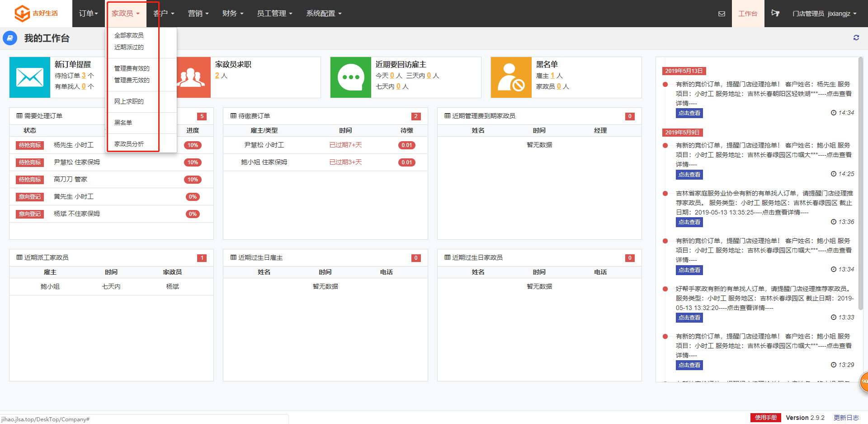This screenshot has width=868, height=424.
Task: Click the 0.01 badge for 尹慧松 小时工
Action: (407, 145)
